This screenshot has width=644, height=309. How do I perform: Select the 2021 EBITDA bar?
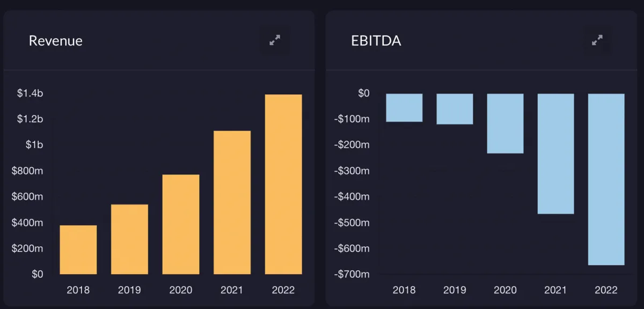pos(555,153)
